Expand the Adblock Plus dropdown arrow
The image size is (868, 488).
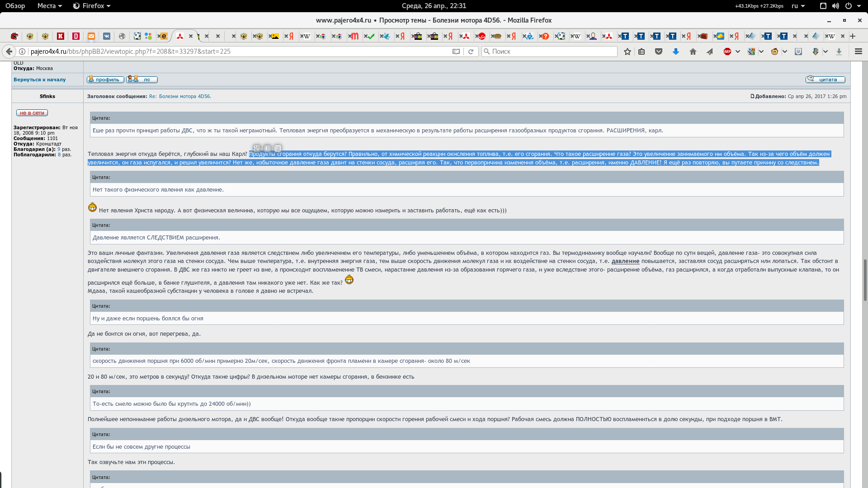pyautogui.click(x=738, y=52)
